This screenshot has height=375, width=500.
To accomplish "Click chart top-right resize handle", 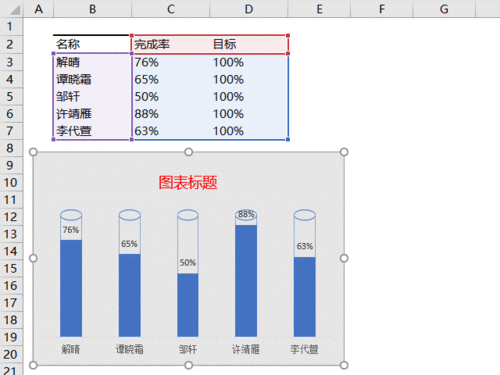I will pos(344,152).
